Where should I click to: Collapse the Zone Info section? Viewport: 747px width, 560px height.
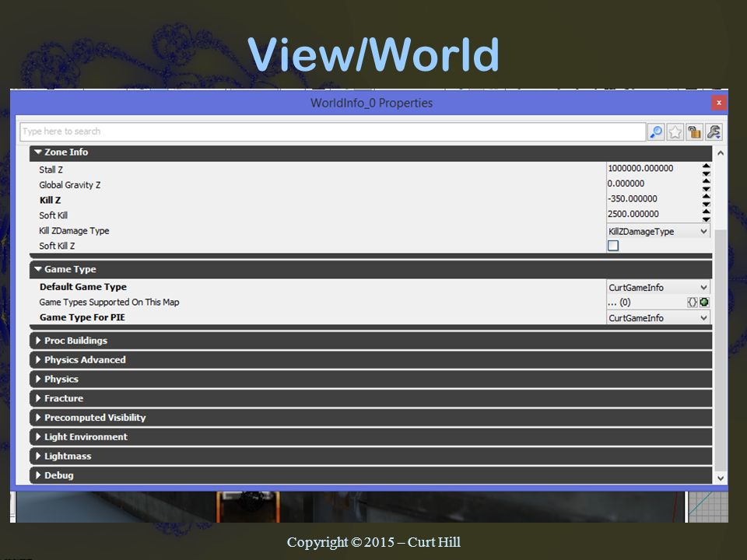pyautogui.click(x=370, y=152)
